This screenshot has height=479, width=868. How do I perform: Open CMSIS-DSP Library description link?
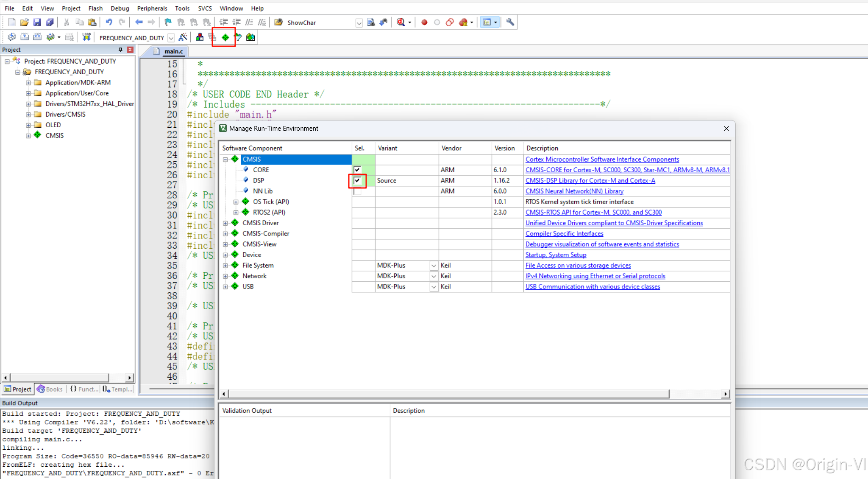tap(590, 181)
